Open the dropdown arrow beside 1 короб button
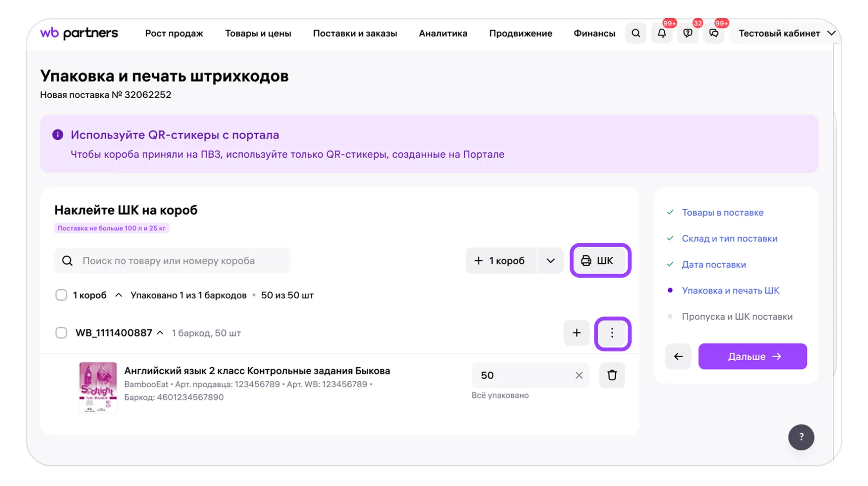The image size is (868, 486). point(551,261)
